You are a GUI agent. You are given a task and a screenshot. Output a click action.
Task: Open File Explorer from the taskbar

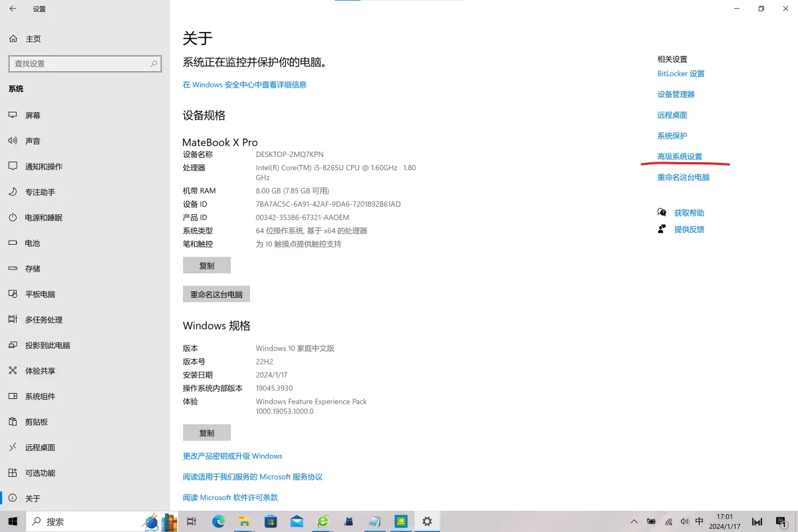[x=244, y=521]
